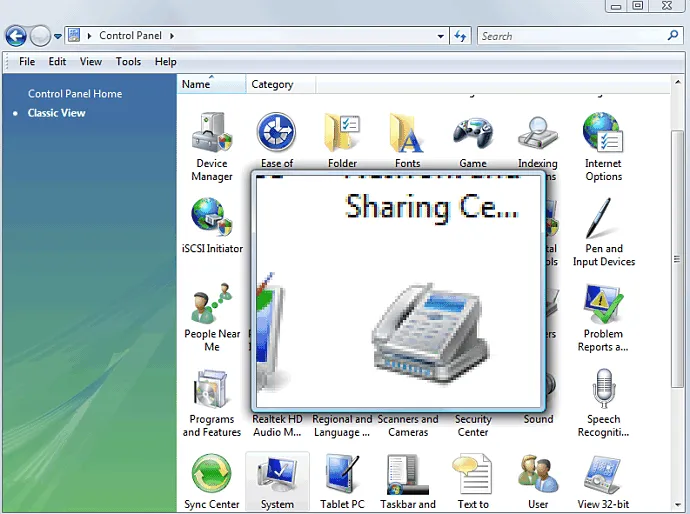Click the Scanners and Cameras label

click(408, 426)
